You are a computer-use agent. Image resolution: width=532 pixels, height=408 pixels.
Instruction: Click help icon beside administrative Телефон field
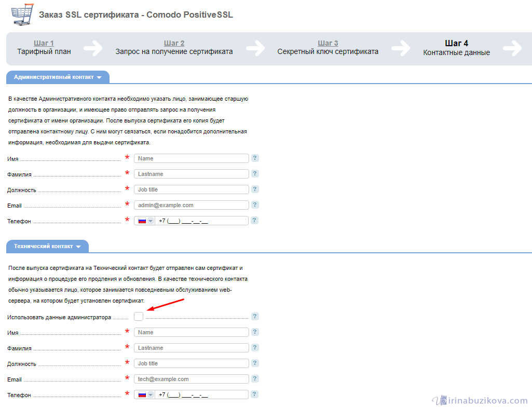pos(255,221)
